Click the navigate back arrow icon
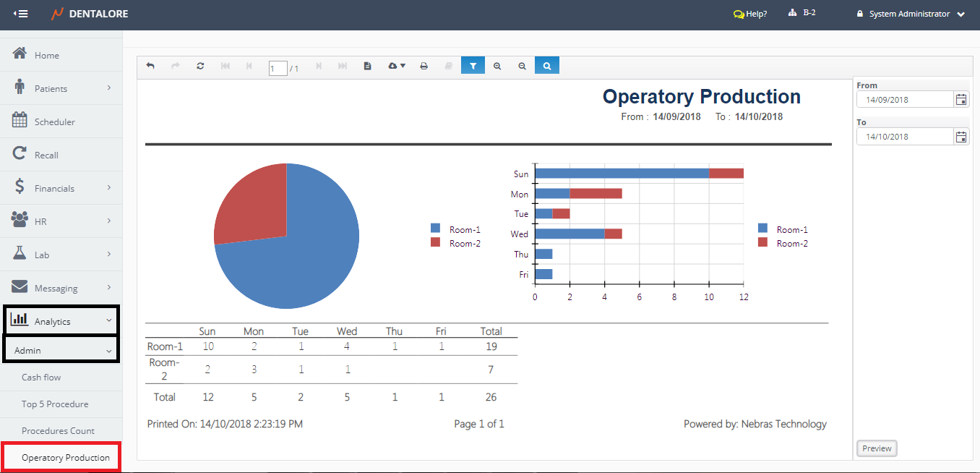Image resolution: width=980 pixels, height=473 pixels. click(x=150, y=66)
